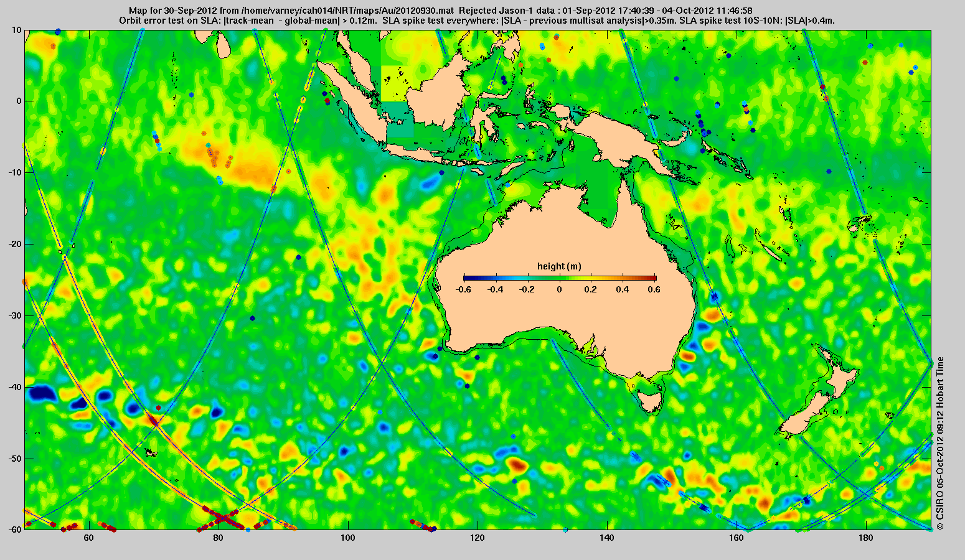Click the latitude axis tick label -30
965x560 pixels.
[14, 315]
